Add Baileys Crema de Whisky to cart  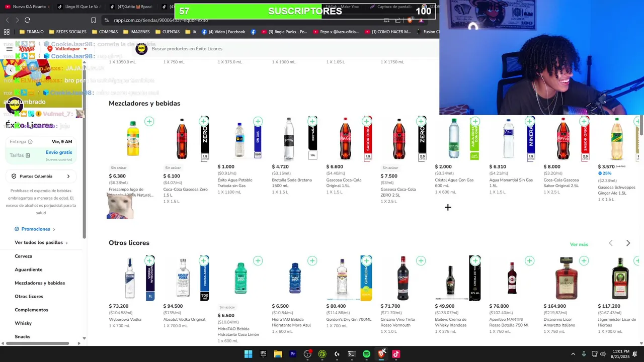pos(475,260)
